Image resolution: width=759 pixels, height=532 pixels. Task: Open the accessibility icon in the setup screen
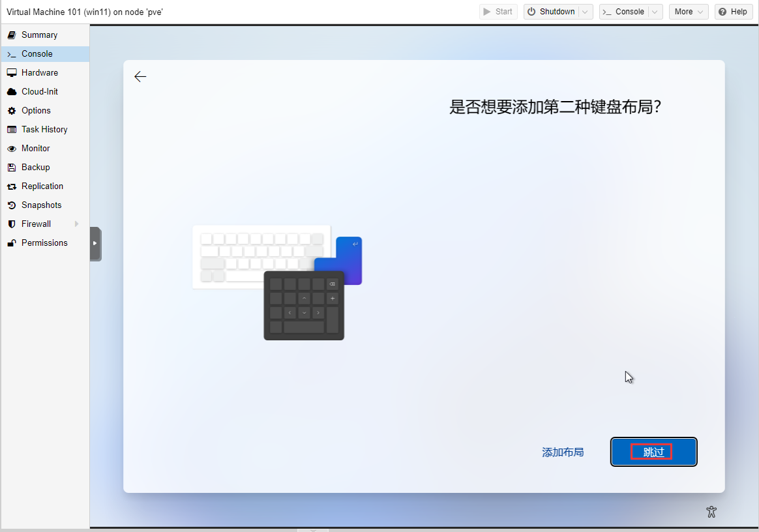point(711,512)
